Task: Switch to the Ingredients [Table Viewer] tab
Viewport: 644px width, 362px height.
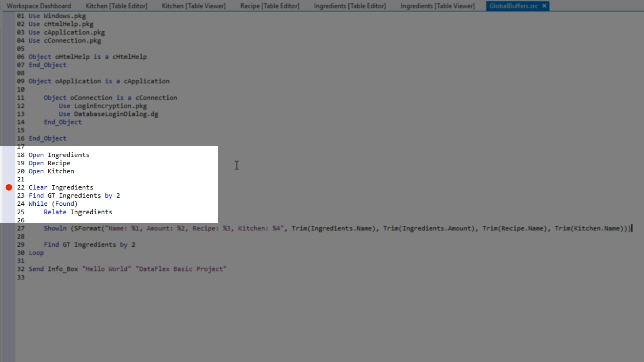Action: (x=437, y=6)
